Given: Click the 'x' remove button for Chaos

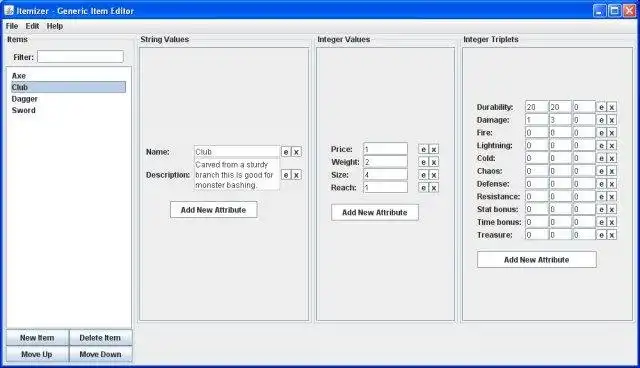Looking at the screenshot, I should coord(612,171).
